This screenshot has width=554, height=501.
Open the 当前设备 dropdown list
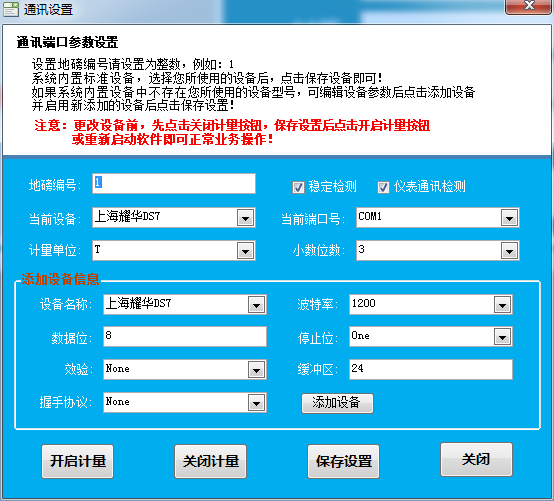[x=246, y=218]
